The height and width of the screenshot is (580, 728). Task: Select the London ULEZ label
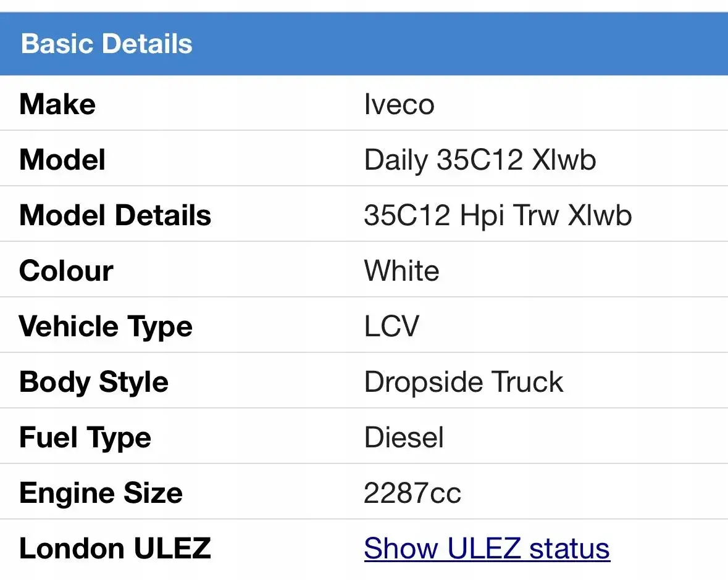coord(115,549)
